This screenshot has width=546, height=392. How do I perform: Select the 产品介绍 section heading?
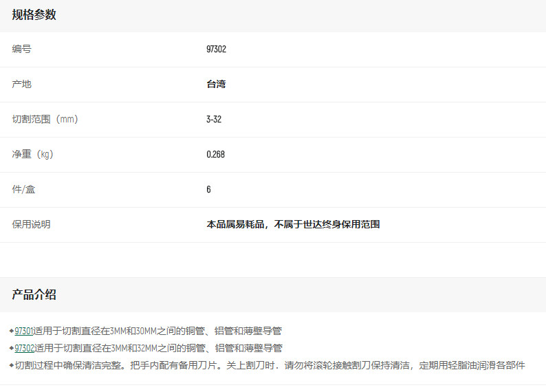[x=34, y=295]
